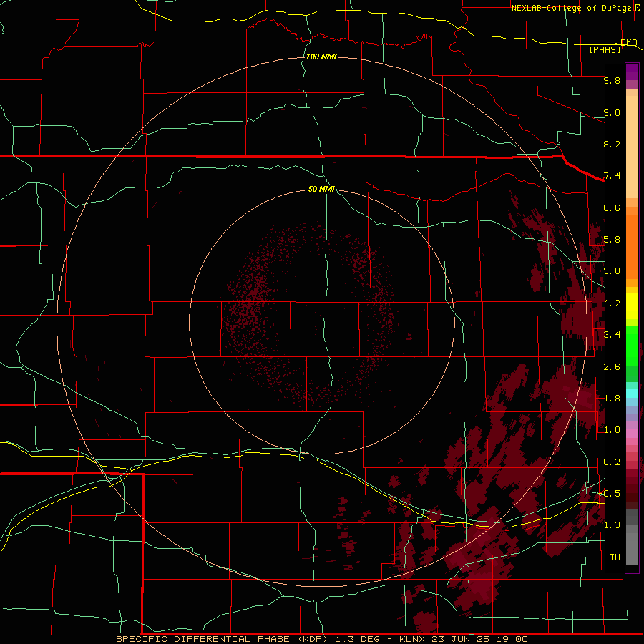Click the DKD product label
This screenshot has height=644, width=644.
point(629,42)
